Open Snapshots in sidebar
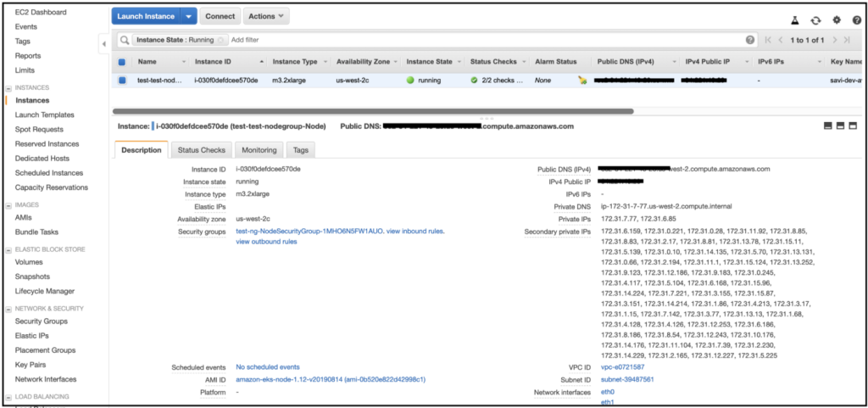This screenshot has height=408, width=868. 33,277
